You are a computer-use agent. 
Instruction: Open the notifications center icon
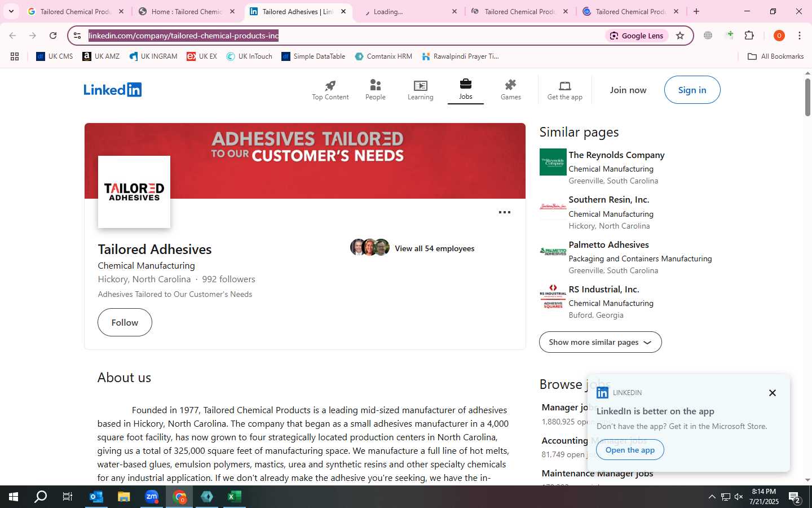[x=795, y=497]
